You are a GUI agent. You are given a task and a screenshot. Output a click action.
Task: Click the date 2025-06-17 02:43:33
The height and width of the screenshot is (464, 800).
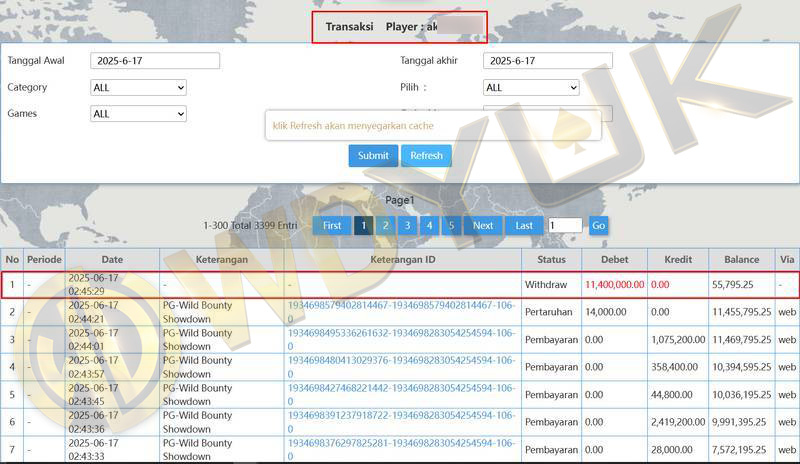pos(93,450)
